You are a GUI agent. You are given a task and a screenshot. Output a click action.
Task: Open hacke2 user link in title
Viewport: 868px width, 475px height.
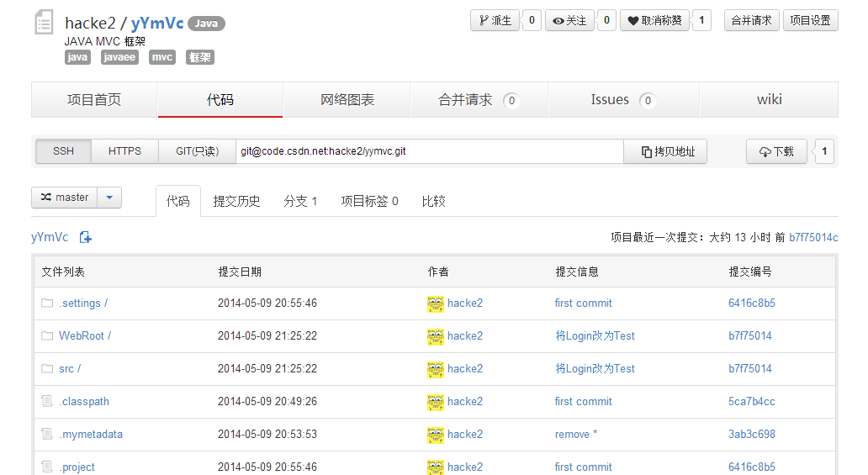tap(90, 24)
